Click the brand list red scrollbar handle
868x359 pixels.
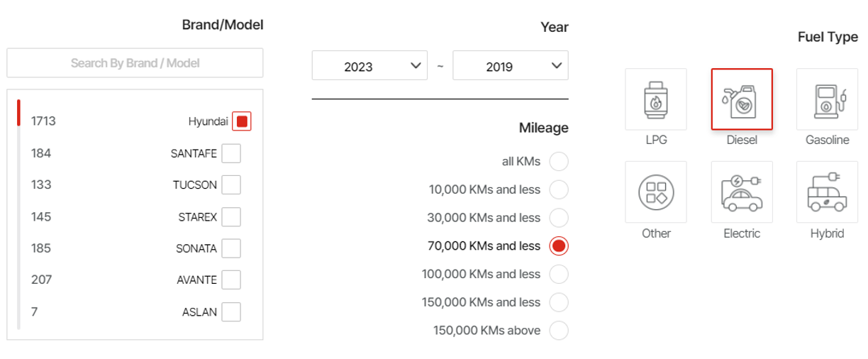coord(18,113)
